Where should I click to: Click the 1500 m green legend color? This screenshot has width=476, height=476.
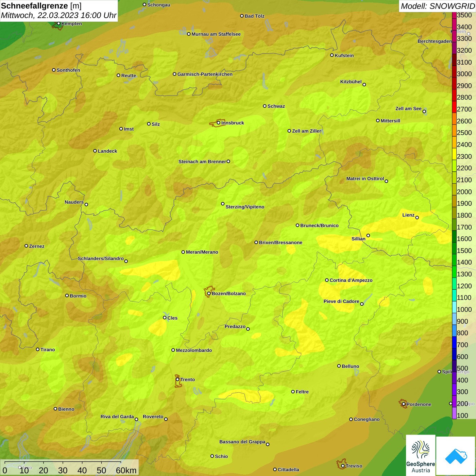tap(454, 248)
